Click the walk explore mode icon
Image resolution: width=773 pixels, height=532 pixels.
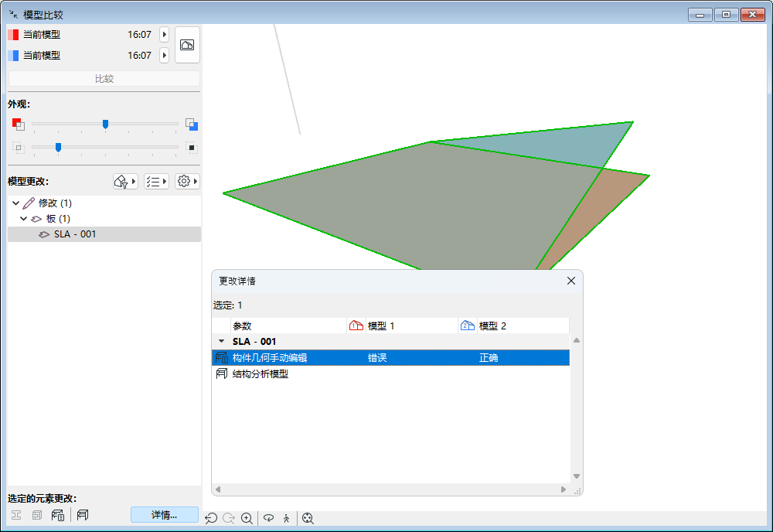click(x=287, y=518)
